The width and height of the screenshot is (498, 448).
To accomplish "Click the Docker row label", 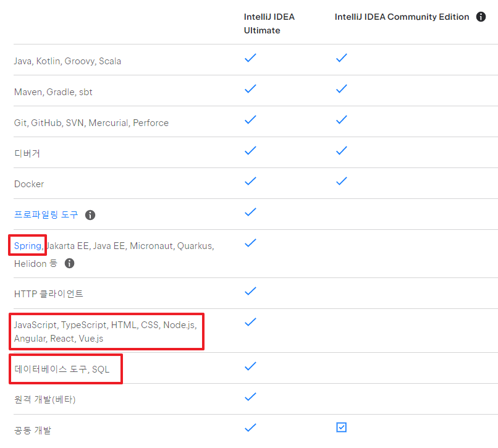I will [x=29, y=184].
